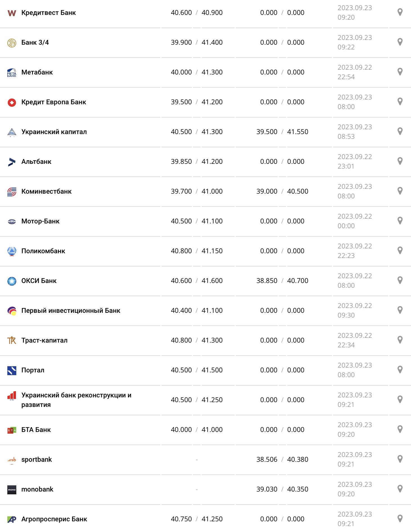Click the buy rate 40.400 of Первый инвестиционный Банк
Viewport: 411px width, 532px height.
[x=181, y=310]
